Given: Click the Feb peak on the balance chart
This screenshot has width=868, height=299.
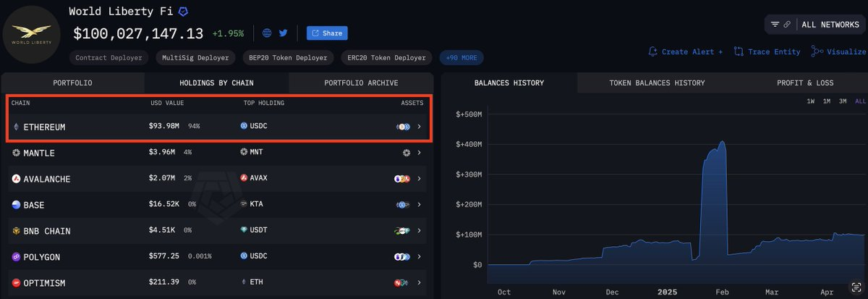Looking at the screenshot, I should 721,142.
